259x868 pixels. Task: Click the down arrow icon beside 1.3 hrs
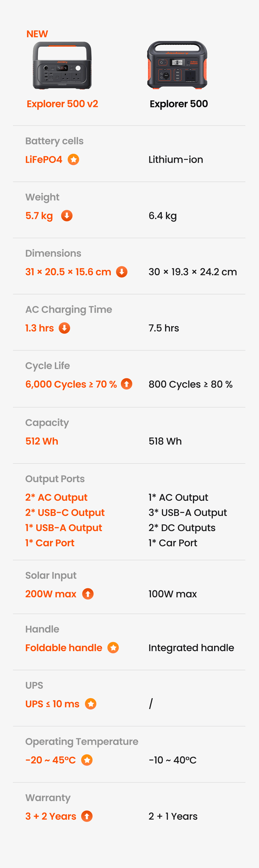[64, 328]
